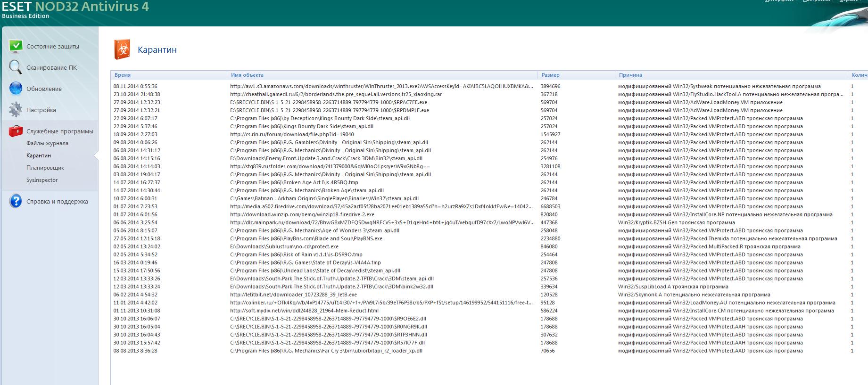Viewport: 868px width, 385px height.
Task: Select Sublustrum no-cd protect.exe row
Action: 489,247
